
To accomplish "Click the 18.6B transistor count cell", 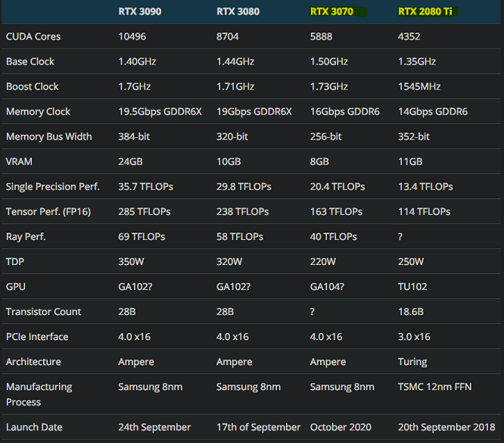I will tap(411, 312).
